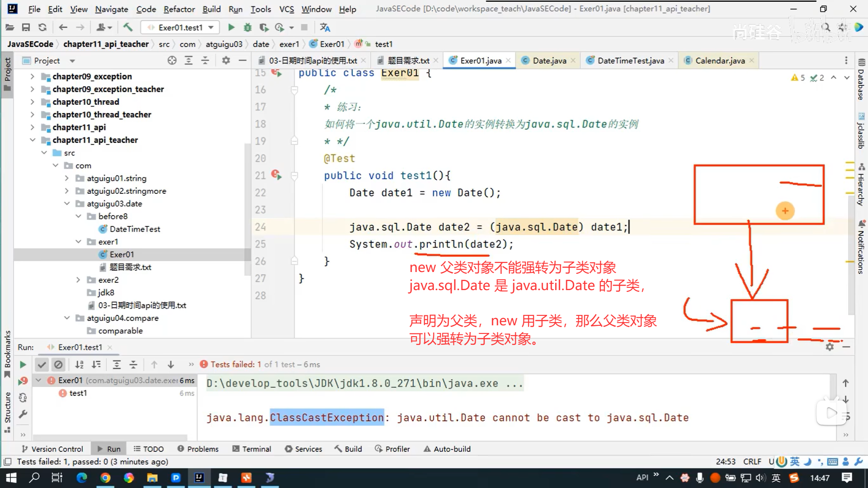868x488 pixels.
Task: Toggle Show Ignored tests filter
Action: click(x=58, y=365)
